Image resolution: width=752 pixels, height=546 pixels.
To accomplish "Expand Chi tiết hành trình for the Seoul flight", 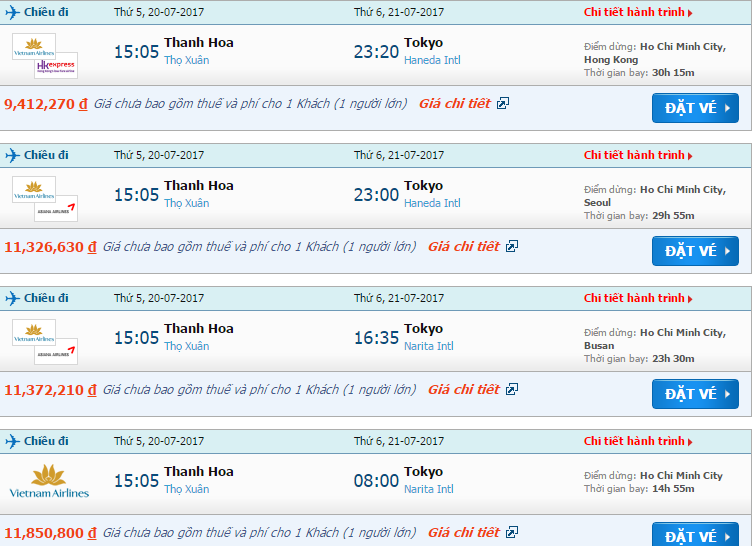I will coord(638,155).
